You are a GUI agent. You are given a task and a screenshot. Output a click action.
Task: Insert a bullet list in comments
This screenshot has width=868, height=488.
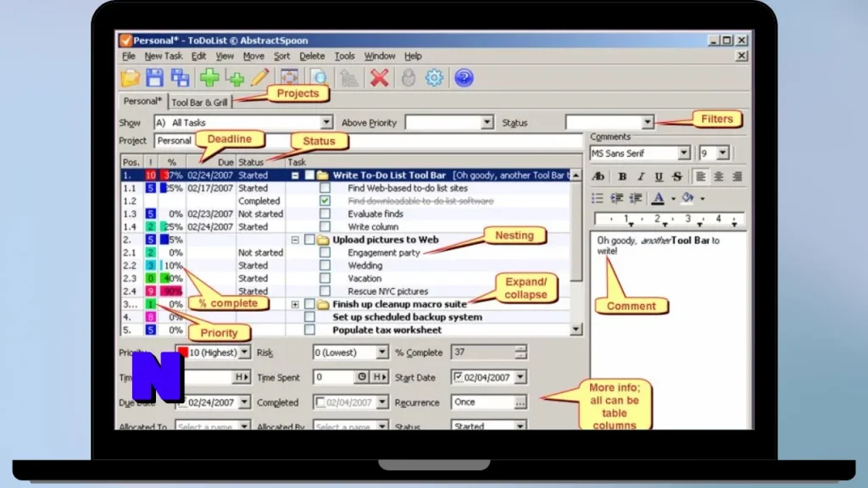pyautogui.click(x=598, y=198)
